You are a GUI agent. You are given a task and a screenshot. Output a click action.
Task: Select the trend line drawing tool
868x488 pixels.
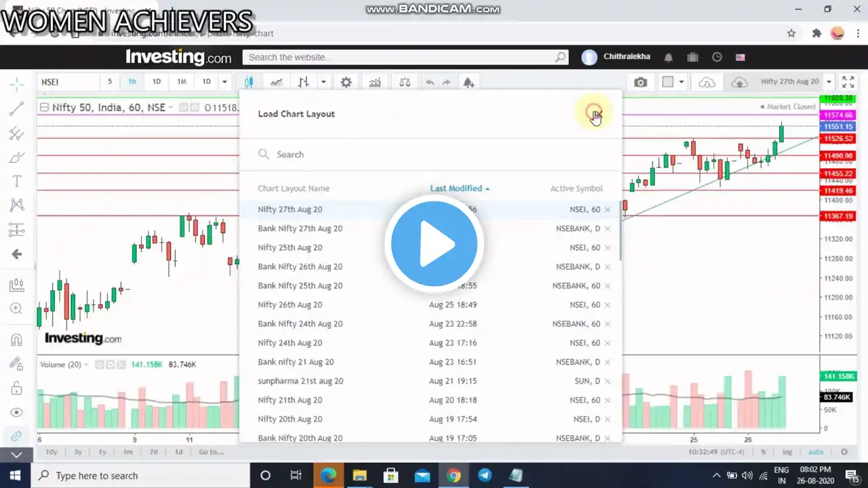[x=17, y=108]
